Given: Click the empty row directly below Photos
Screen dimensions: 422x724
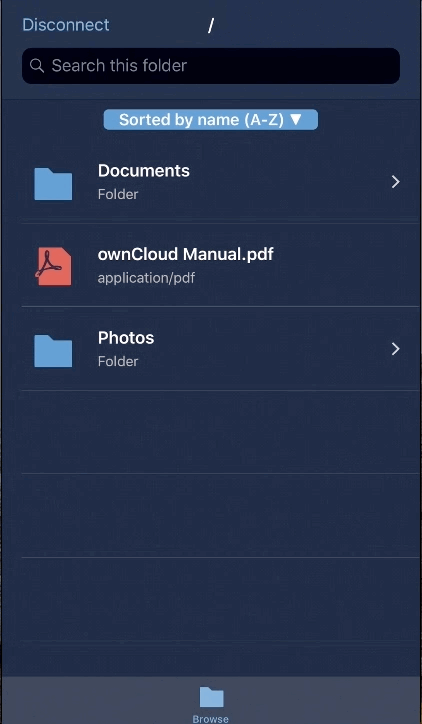Looking at the screenshot, I should pyautogui.click(x=220, y=432).
